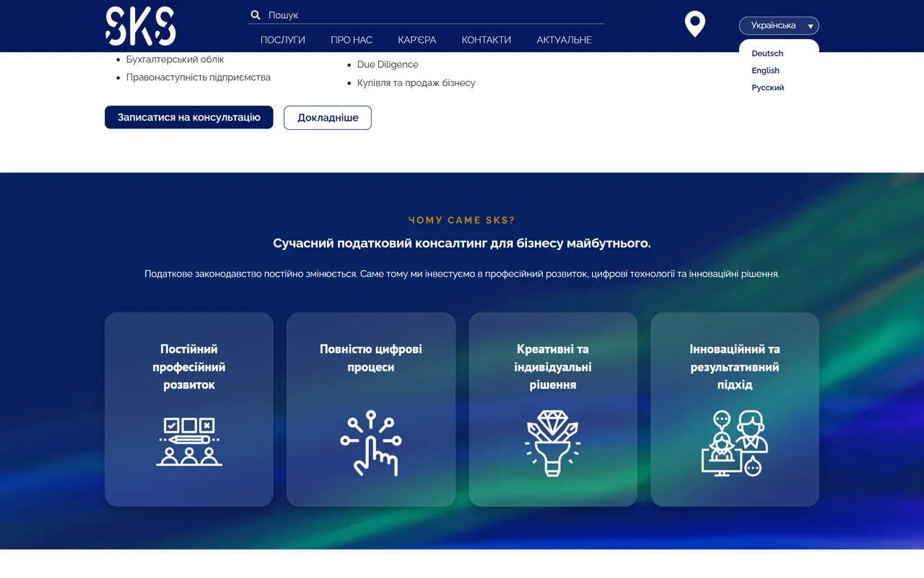Expand the Українська language dropdown

779,26
